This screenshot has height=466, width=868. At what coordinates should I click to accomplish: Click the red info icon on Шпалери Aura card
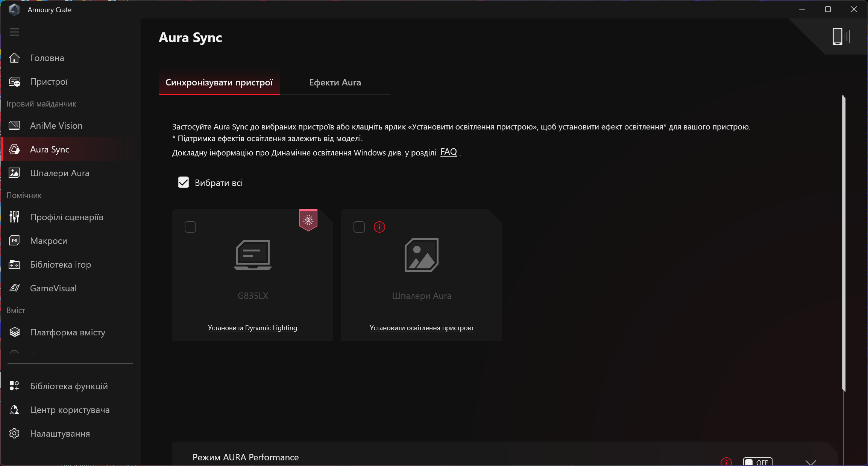(x=379, y=227)
